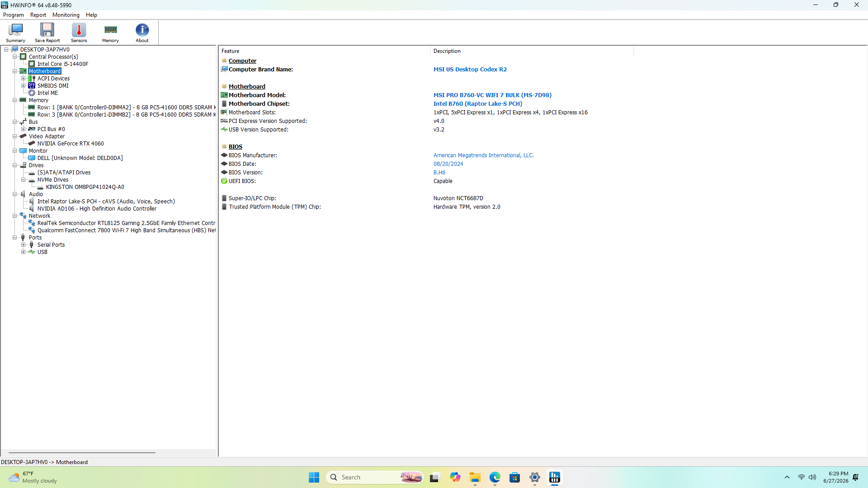Screen dimensions: 868x488
Task: Expand the SMBIOS DMI tree node
Action: pos(24,86)
